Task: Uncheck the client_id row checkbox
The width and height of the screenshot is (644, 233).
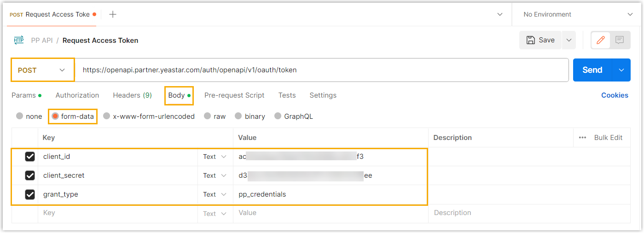Action: [30, 157]
